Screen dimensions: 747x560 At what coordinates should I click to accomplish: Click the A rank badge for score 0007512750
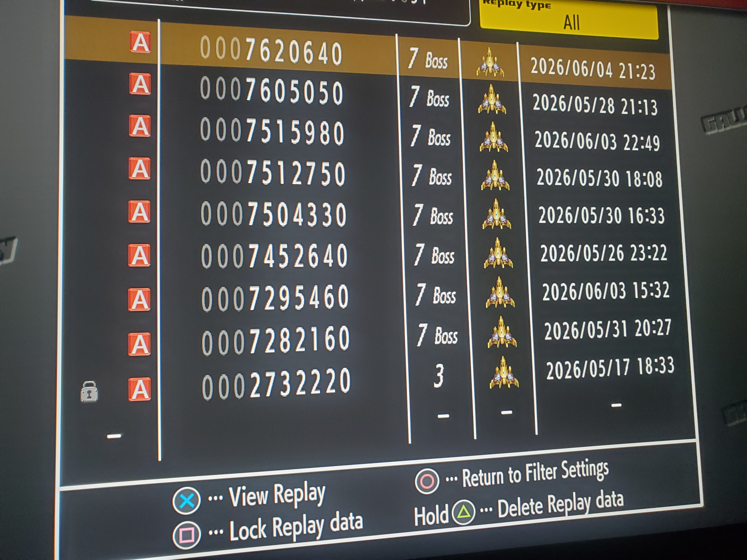click(140, 169)
